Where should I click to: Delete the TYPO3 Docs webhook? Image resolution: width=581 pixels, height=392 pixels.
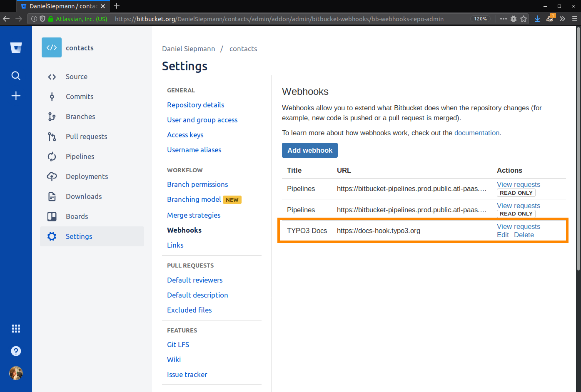(x=524, y=235)
